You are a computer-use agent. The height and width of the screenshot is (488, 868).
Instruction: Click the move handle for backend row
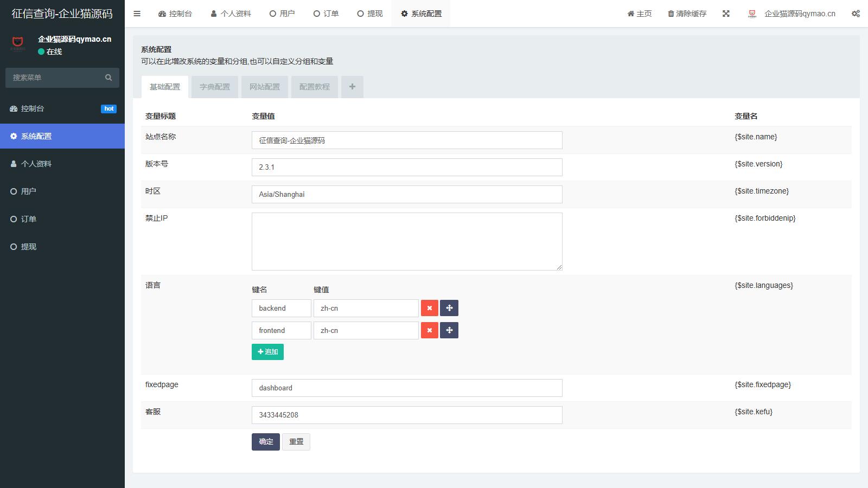click(x=449, y=308)
